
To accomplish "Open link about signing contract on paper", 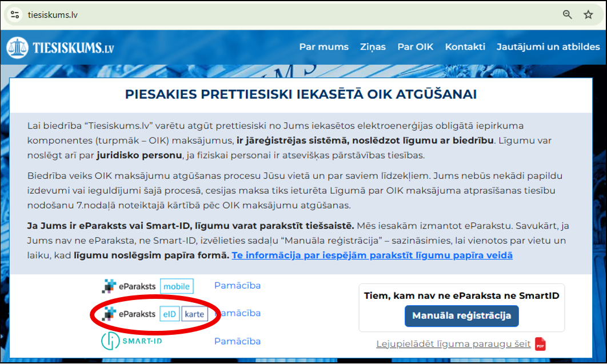I will pyautogui.click(x=372, y=255).
